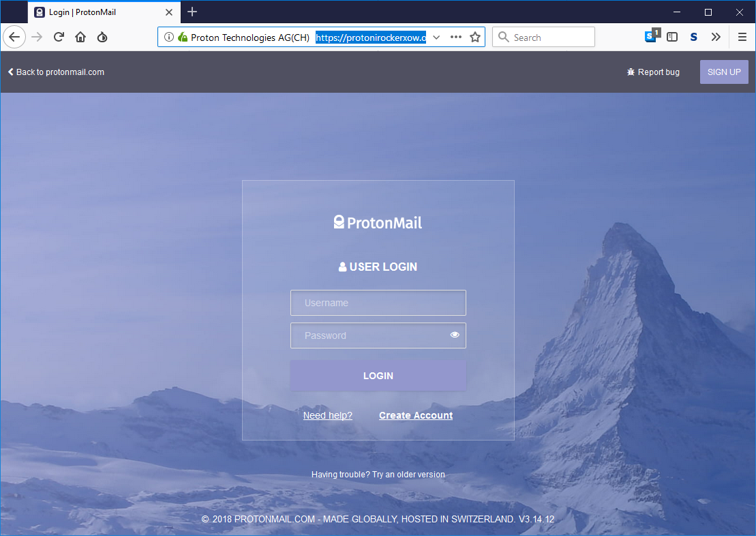Viewport: 756px width, 536px height.
Task: Bookmark this page with the star icon
Action: (475, 37)
